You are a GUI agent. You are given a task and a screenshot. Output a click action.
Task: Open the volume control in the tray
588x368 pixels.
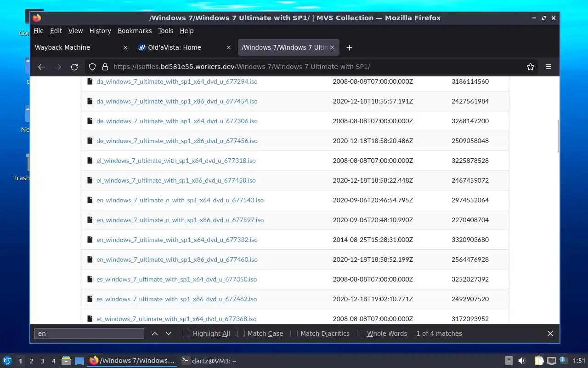pos(522,361)
